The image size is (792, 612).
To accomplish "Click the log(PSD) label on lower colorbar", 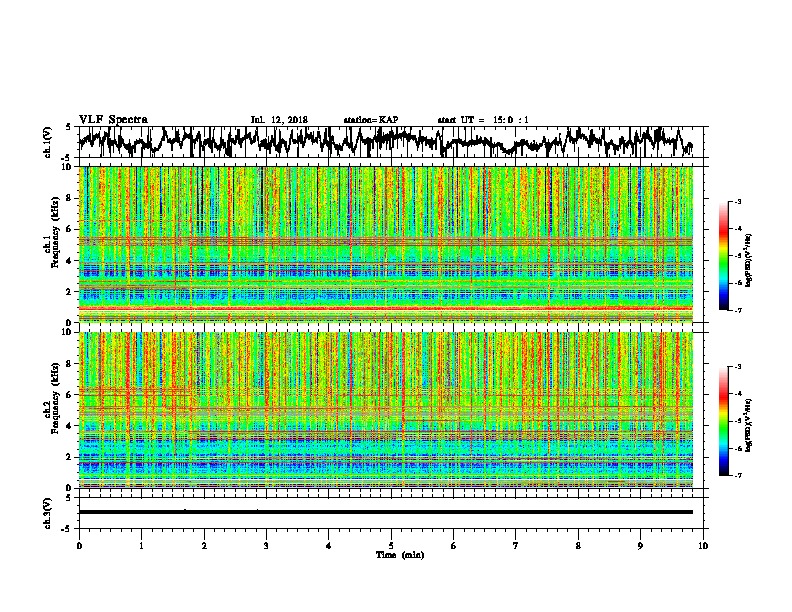I will tap(748, 424).
